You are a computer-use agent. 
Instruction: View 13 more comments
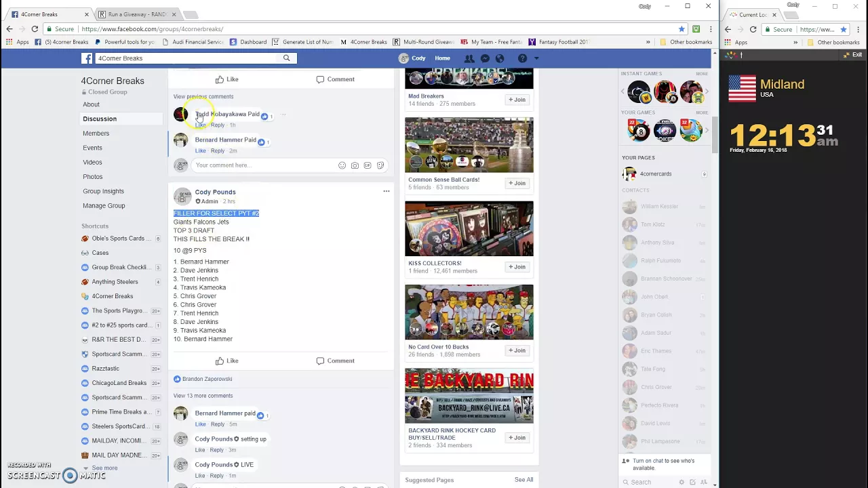click(x=203, y=396)
